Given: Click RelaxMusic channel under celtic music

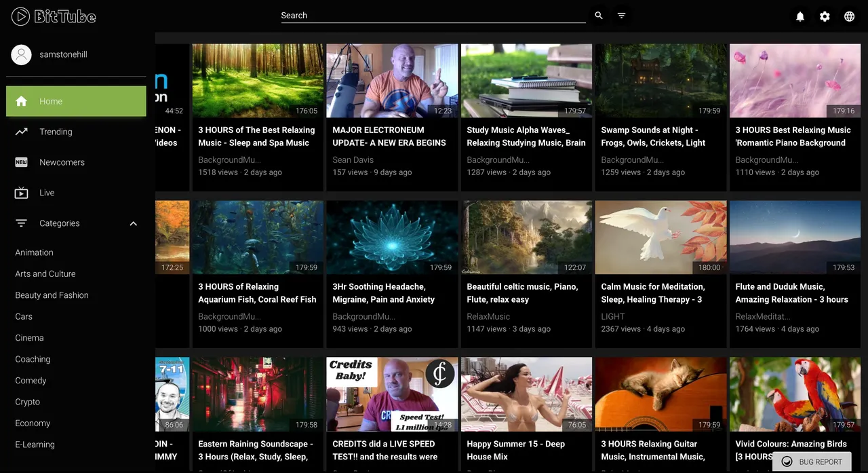Looking at the screenshot, I should click(488, 317).
